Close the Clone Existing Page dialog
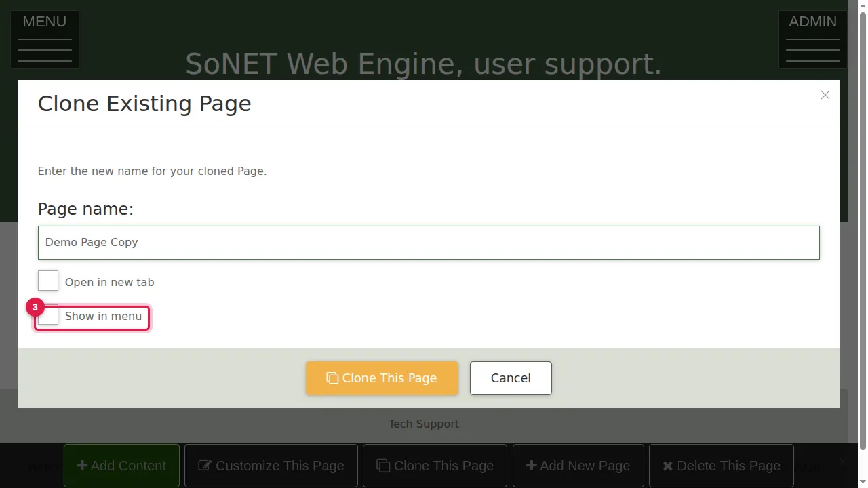 [825, 96]
